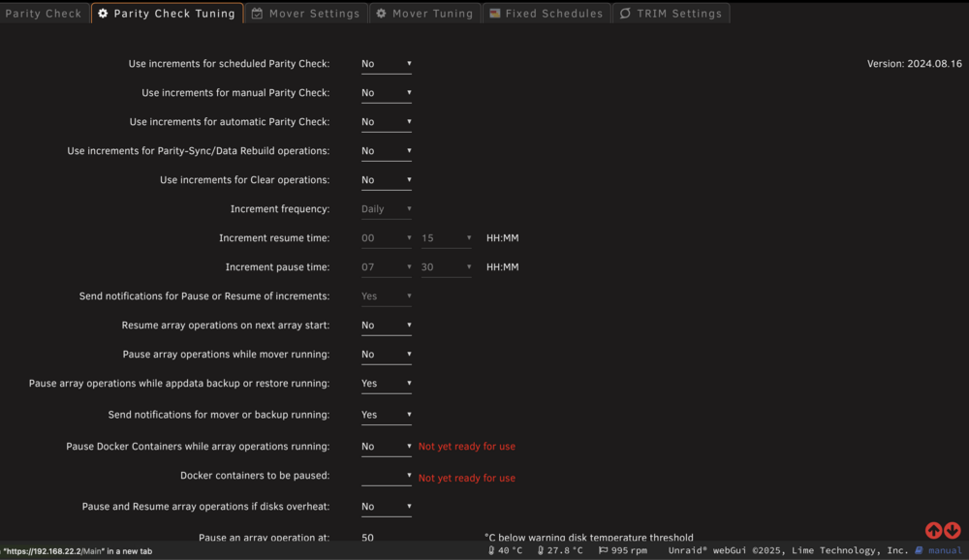Open Pause Docker Containers dropdown
The height and width of the screenshot is (560, 969).
pyautogui.click(x=387, y=447)
